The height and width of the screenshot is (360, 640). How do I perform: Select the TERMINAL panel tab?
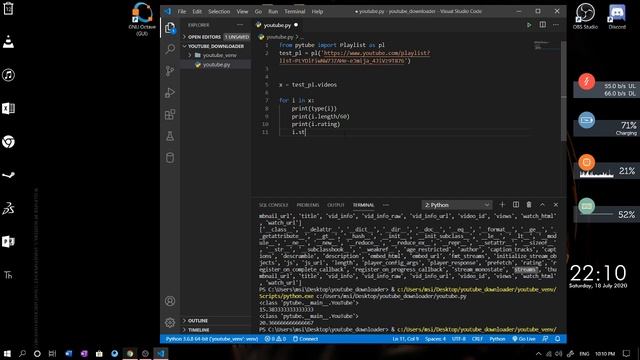[363, 205]
